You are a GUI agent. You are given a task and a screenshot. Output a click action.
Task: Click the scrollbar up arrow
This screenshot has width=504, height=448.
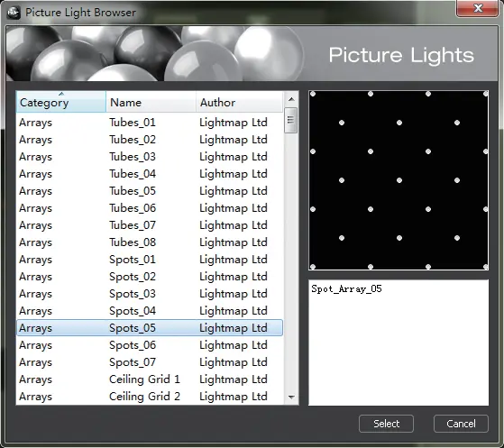(x=291, y=99)
